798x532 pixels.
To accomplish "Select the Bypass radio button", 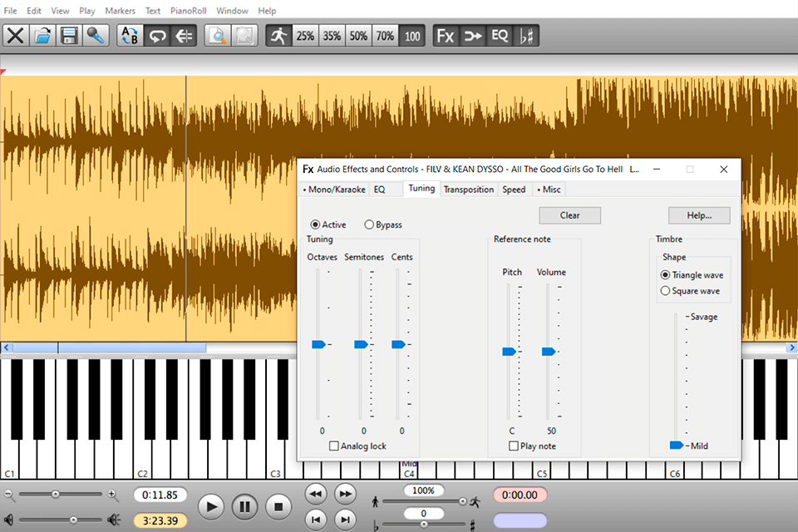I will click(x=369, y=224).
